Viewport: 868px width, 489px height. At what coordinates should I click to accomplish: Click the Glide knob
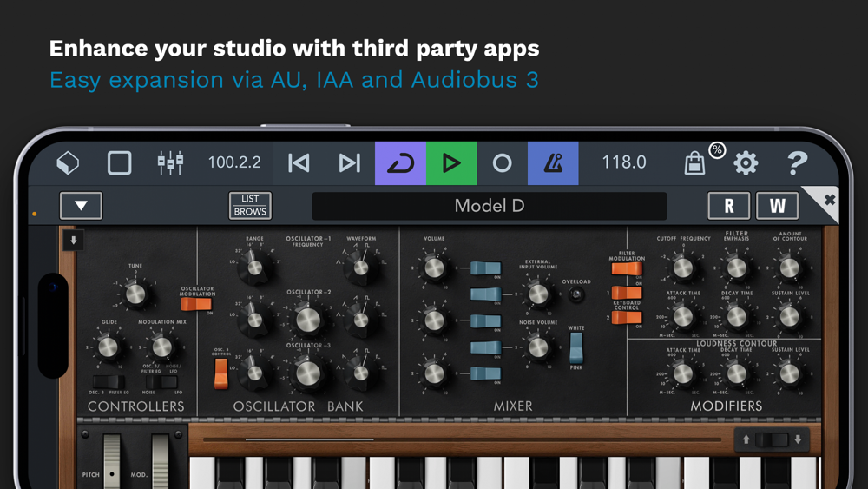pyautogui.click(x=108, y=347)
